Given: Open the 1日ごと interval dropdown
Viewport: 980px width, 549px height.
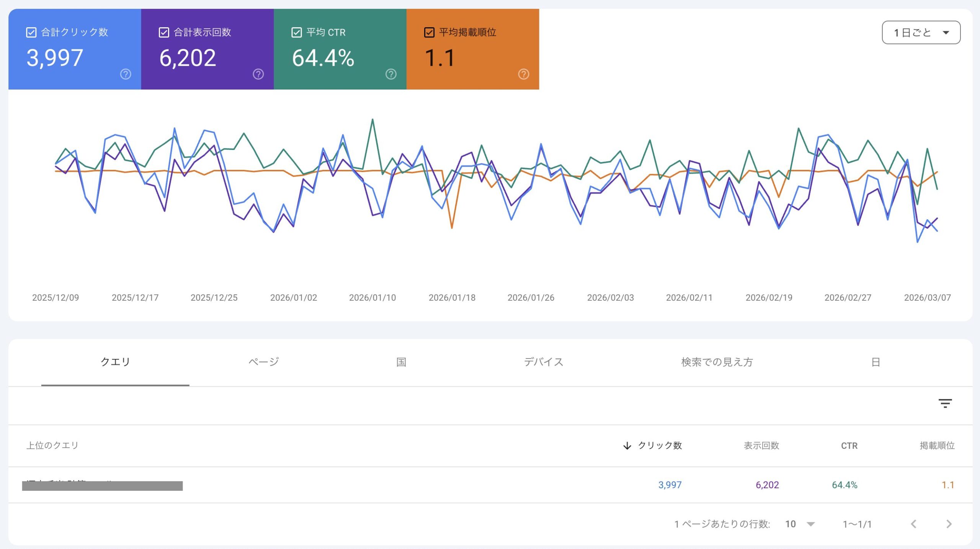Looking at the screenshot, I should tap(921, 33).
